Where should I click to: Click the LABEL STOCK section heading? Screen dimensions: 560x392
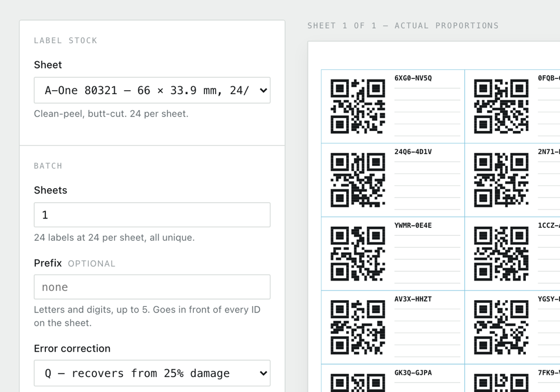point(66,41)
